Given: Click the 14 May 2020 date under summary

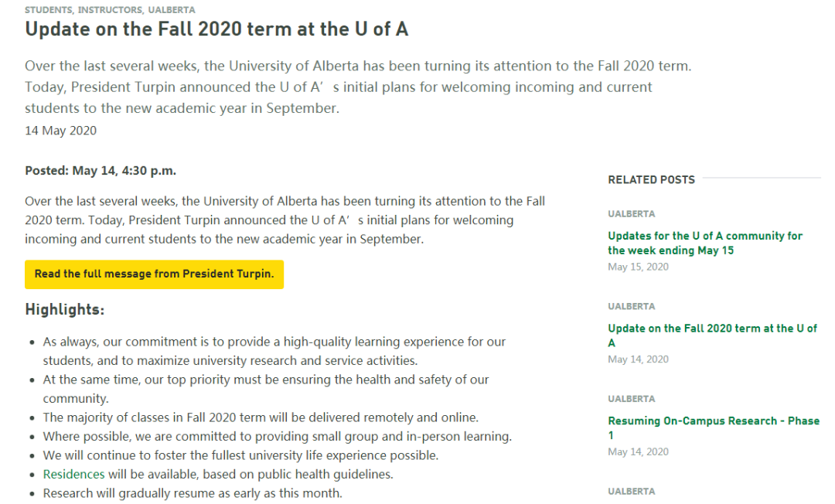Looking at the screenshot, I should tap(61, 131).
